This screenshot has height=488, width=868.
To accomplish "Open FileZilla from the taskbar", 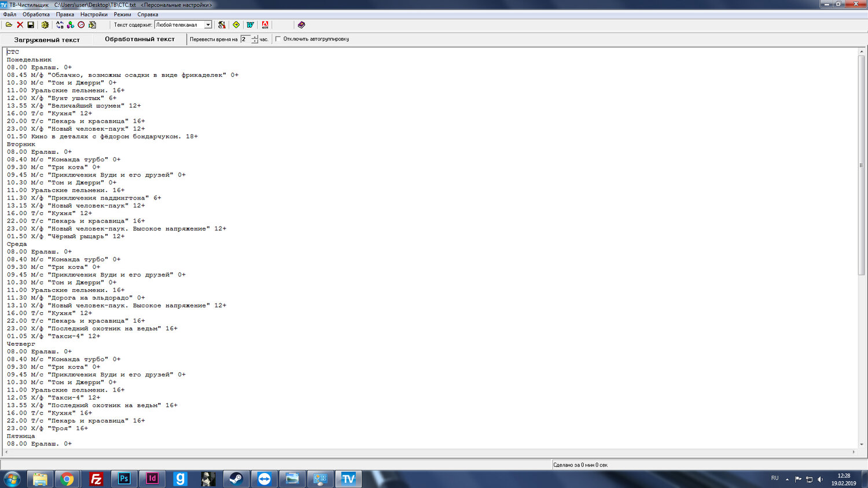I will (x=96, y=479).
